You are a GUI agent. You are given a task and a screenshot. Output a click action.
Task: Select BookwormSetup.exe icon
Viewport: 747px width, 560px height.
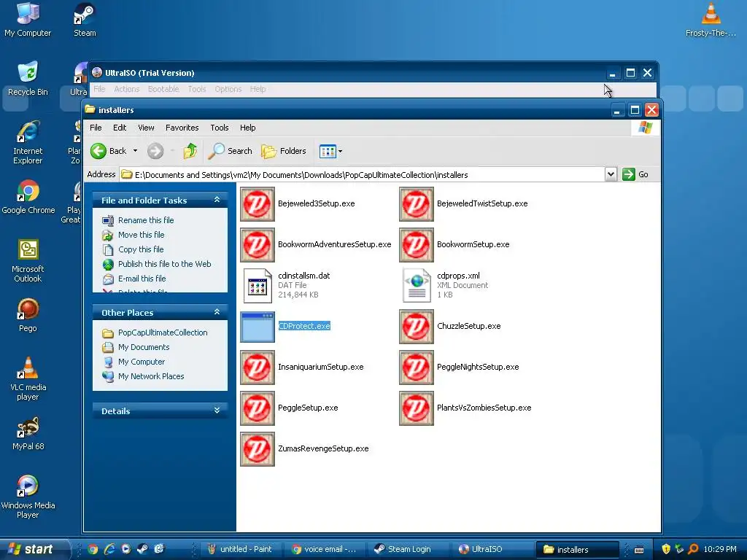(x=417, y=245)
